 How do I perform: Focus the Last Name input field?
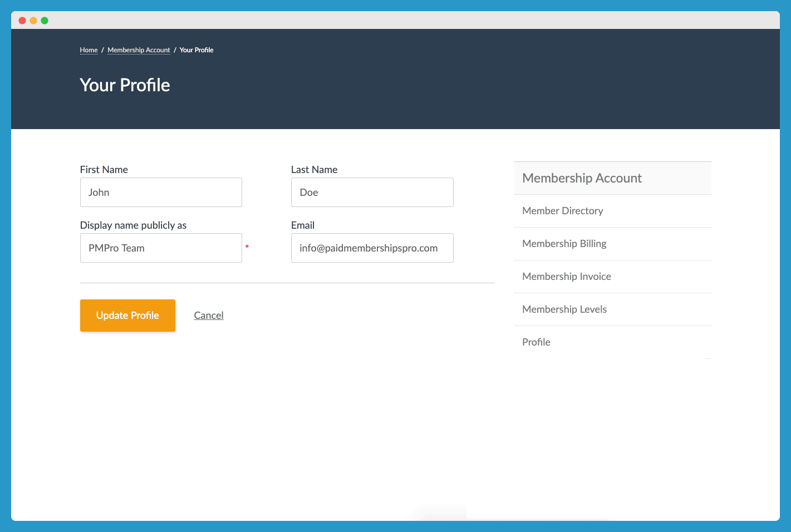click(x=372, y=193)
